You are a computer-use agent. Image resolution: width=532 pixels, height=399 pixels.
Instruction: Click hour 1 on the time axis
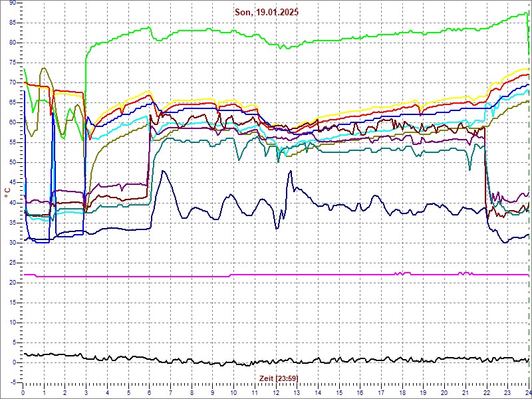44,392
